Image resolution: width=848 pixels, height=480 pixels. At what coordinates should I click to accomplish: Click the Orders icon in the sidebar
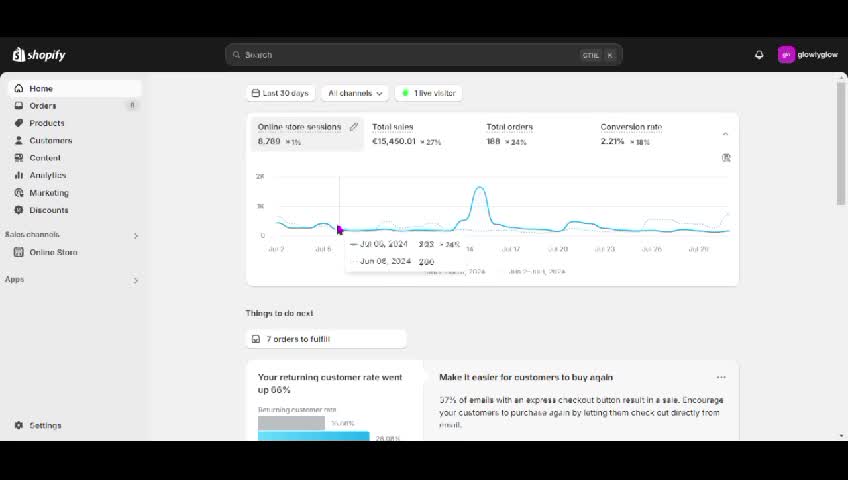(x=19, y=106)
